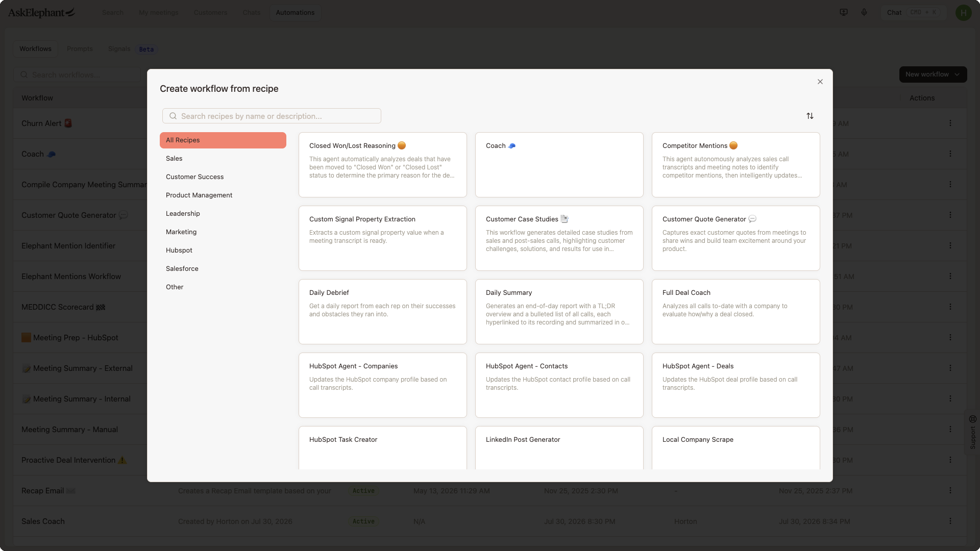Open actions menu for MEDDICC Scorecard row

pyautogui.click(x=950, y=307)
